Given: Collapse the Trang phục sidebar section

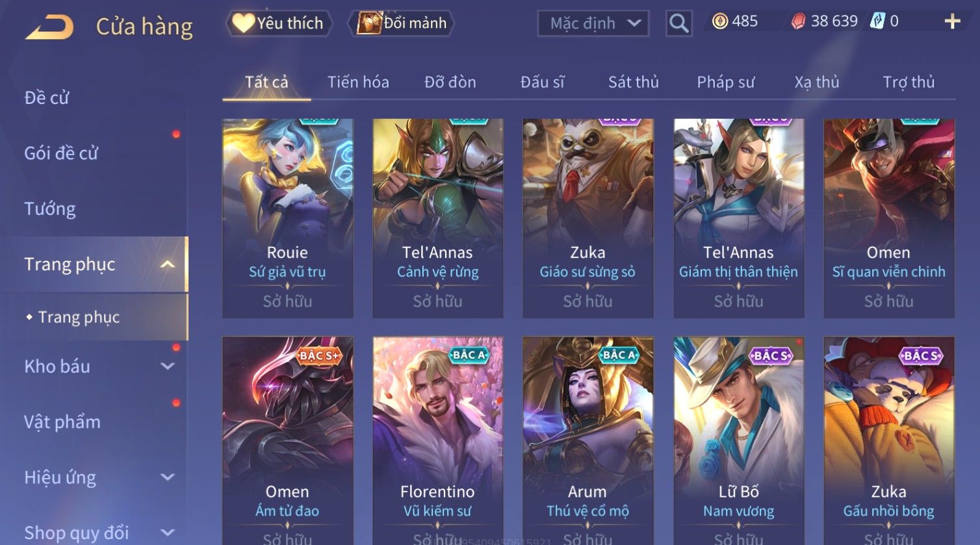Looking at the screenshot, I should (168, 264).
